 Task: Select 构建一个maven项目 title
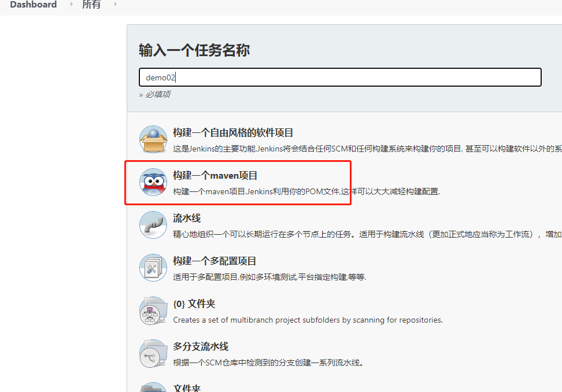215,176
